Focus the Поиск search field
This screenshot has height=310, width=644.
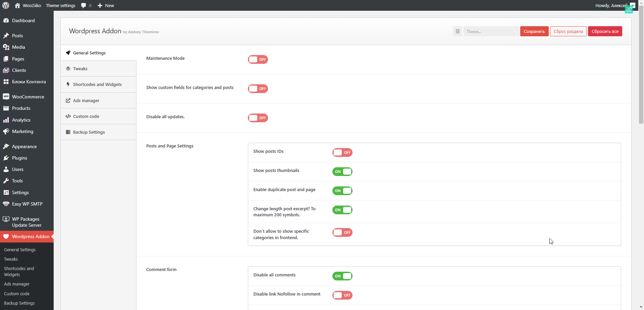click(x=491, y=31)
